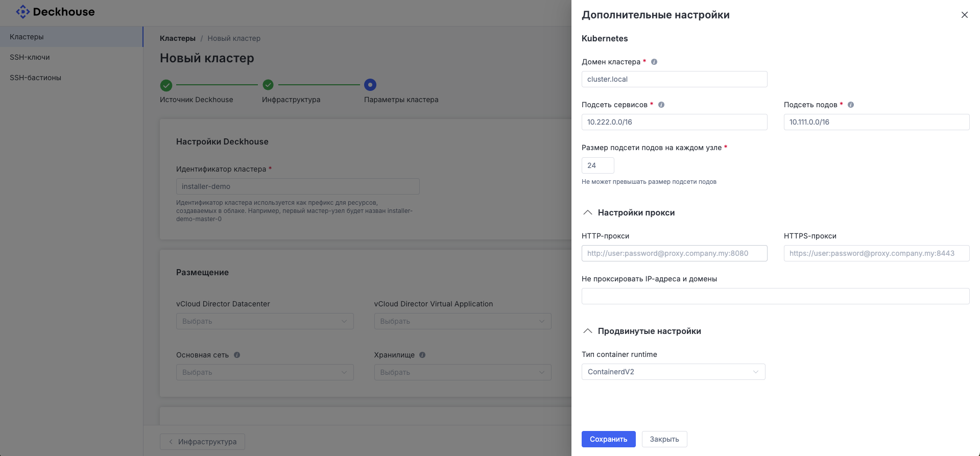The width and height of the screenshot is (980, 456).
Task: Open Кластеры in the sidebar
Action: pos(71,37)
